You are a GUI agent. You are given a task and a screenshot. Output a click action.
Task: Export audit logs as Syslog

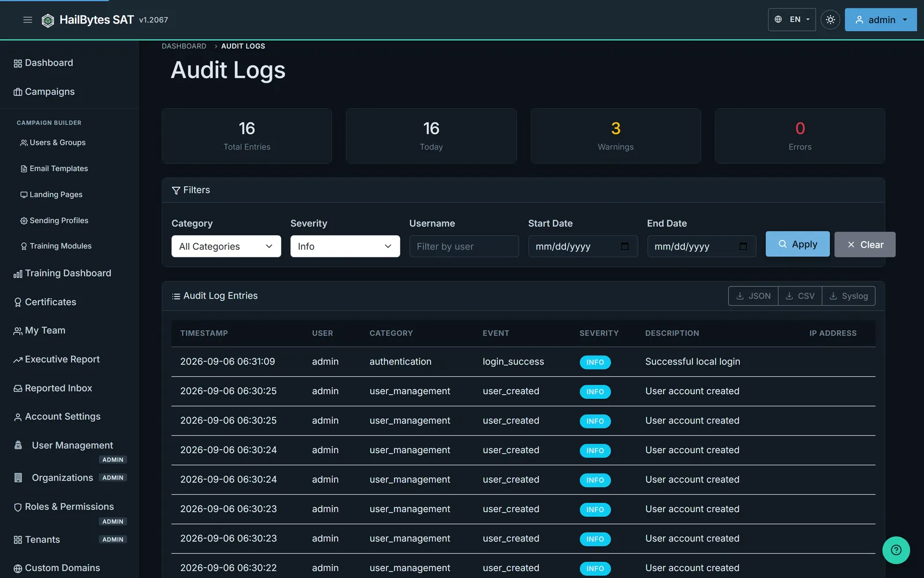(848, 296)
